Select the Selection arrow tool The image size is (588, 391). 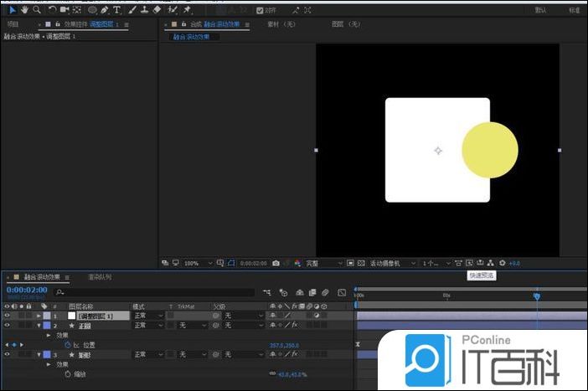click(12, 10)
